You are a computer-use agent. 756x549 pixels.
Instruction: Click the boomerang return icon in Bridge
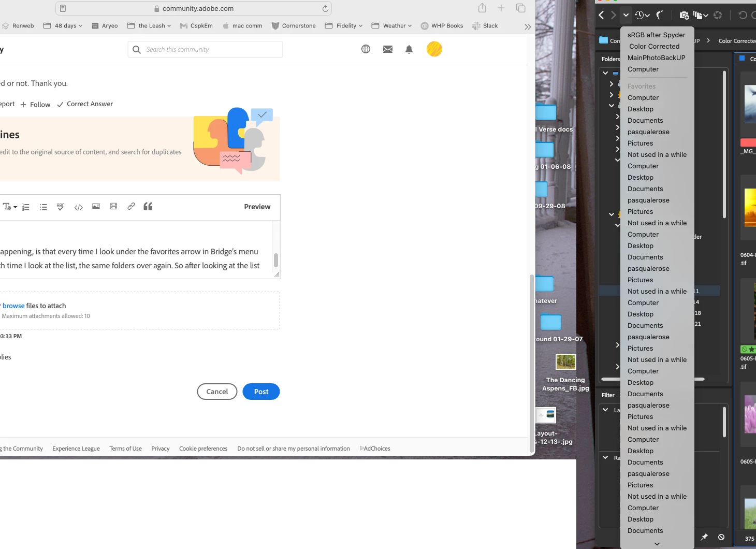coord(660,15)
